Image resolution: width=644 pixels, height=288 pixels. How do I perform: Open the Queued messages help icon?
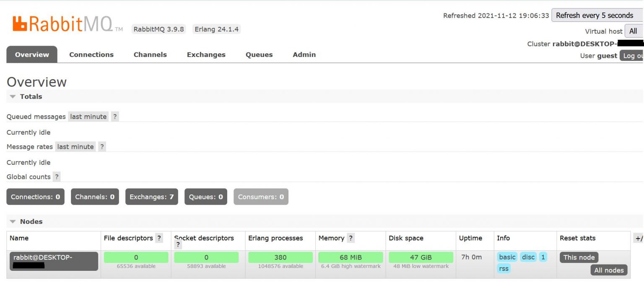115,116
